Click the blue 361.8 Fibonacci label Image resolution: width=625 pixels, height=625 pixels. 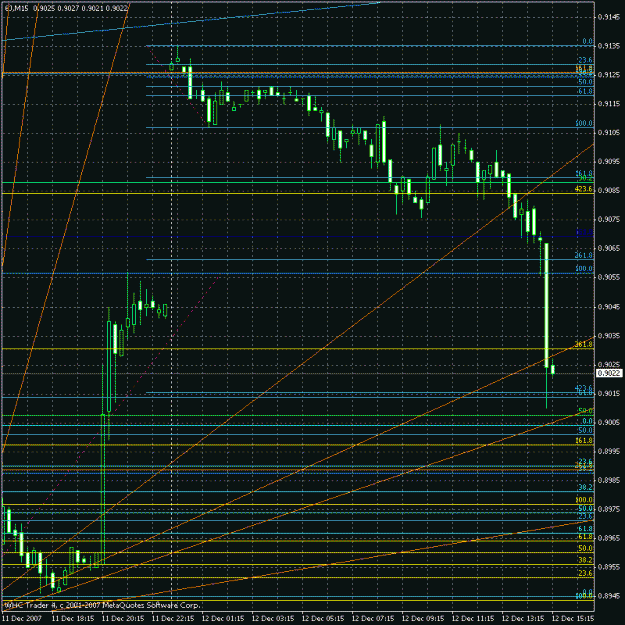(x=584, y=255)
